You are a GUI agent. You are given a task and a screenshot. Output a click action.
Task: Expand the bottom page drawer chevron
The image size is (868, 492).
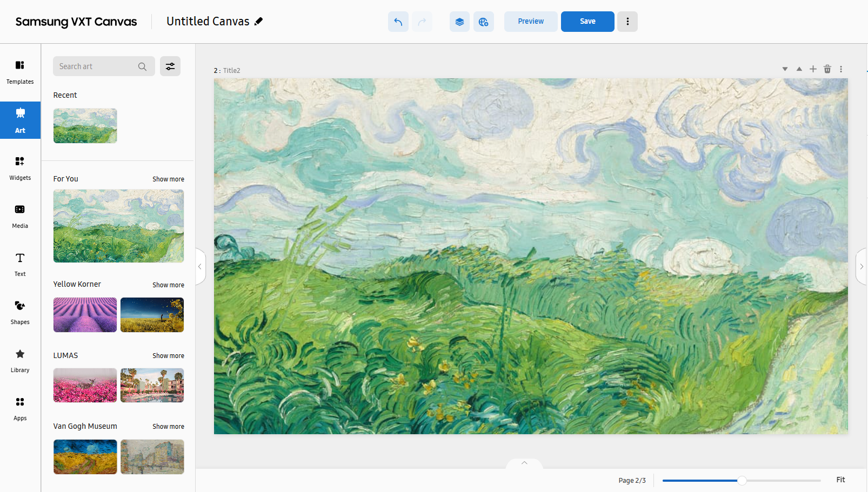(524, 463)
